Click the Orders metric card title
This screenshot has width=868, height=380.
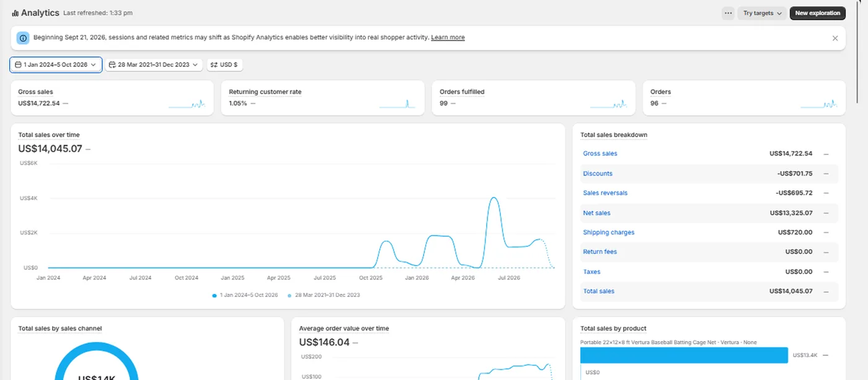tap(660, 92)
